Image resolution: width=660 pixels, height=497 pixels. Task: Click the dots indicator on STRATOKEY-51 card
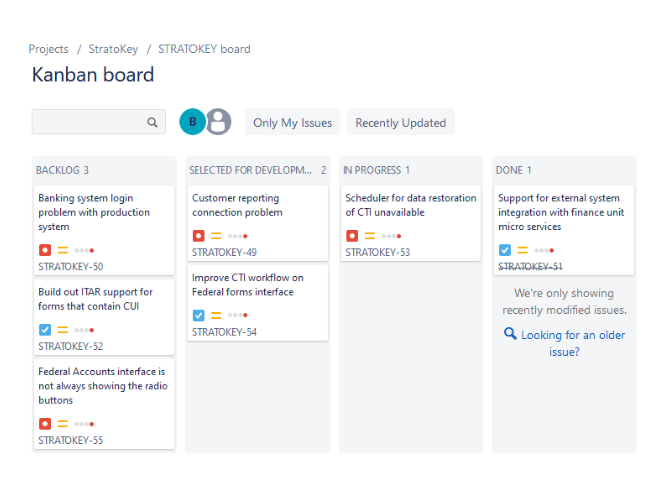pyautogui.click(x=544, y=250)
